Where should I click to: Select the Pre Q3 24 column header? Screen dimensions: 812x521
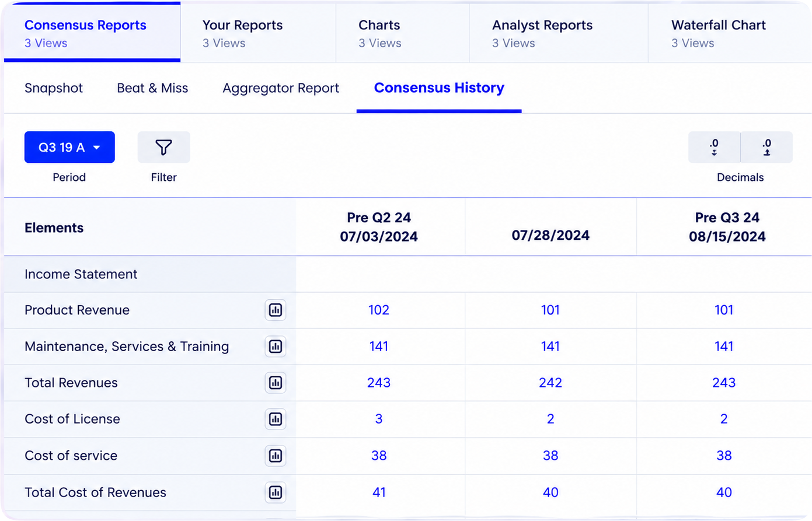pos(727,227)
